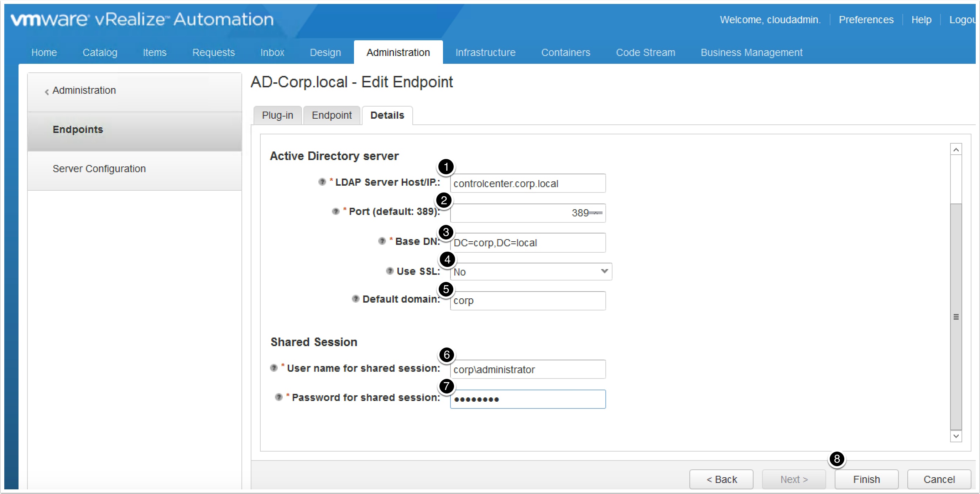Screen dimensions: 980x494
Task: Click help icon beside Default domain
Action: pyautogui.click(x=355, y=299)
